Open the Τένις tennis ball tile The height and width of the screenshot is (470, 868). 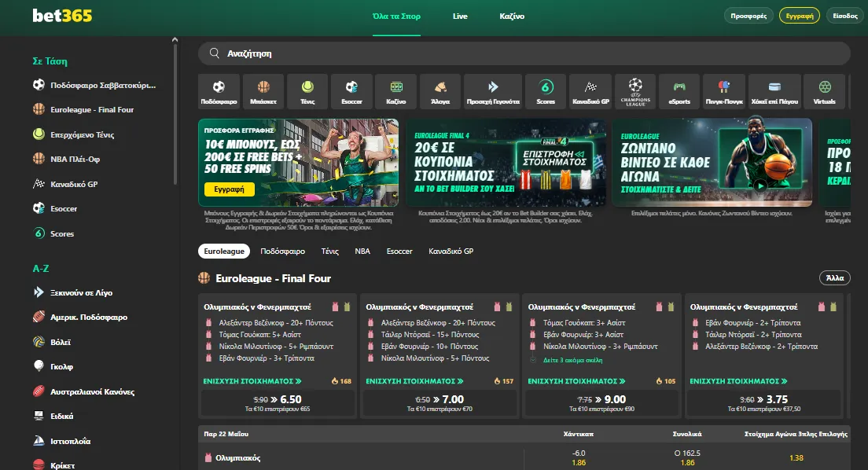[307, 91]
